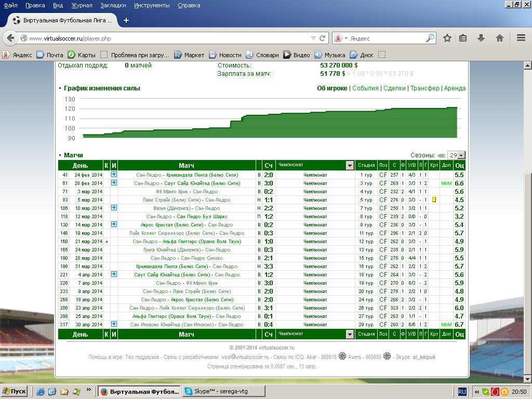The height and width of the screenshot is (399, 532).
Task: Click the browser back arrow button
Action: tap(10, 38)
